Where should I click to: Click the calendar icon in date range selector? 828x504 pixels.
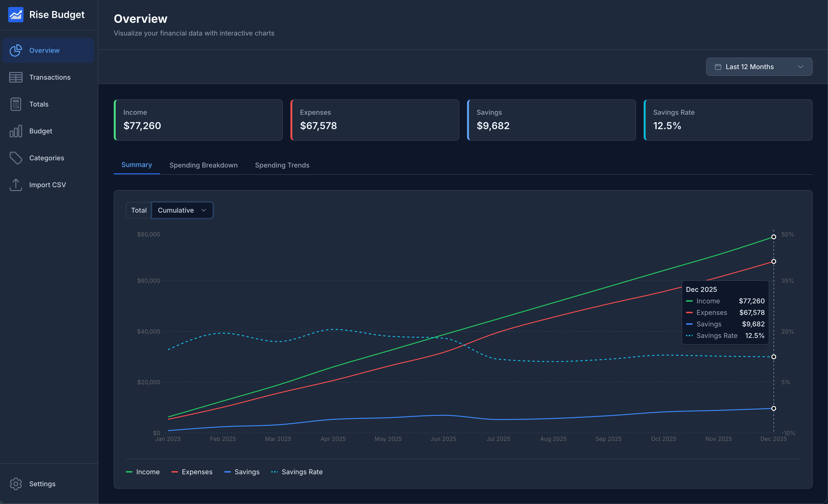tap(719, 66)
